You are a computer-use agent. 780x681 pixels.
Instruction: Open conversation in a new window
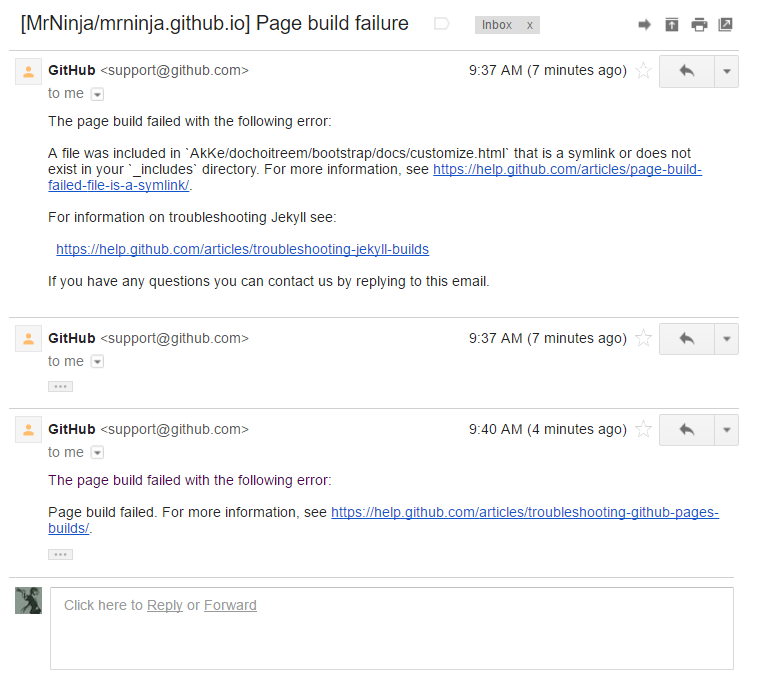725,25
